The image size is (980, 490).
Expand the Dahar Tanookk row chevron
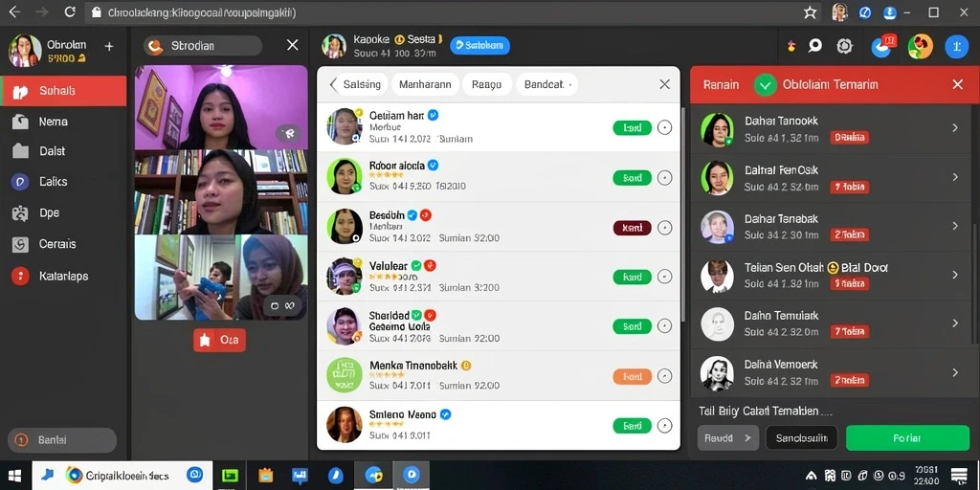(955, 127)
